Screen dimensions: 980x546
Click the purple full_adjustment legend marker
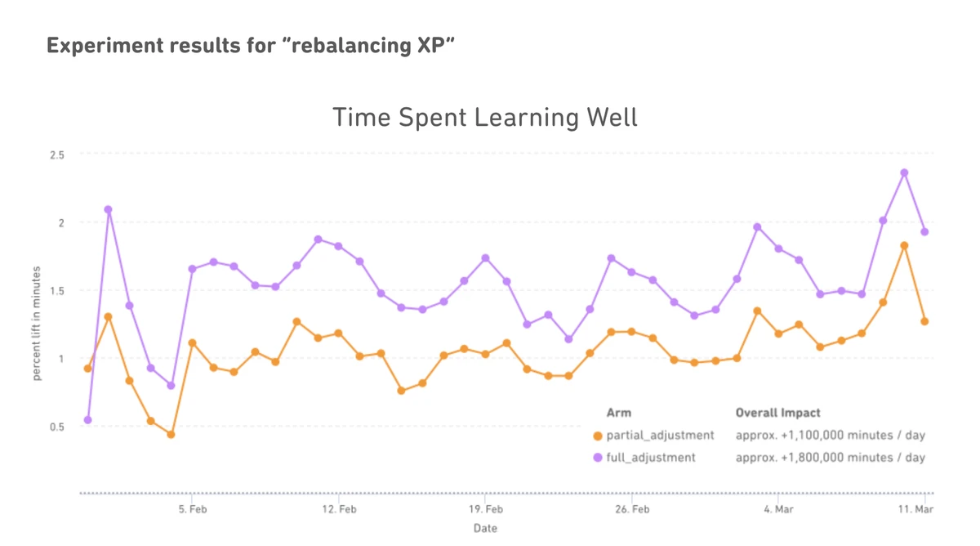coord(598,458)
